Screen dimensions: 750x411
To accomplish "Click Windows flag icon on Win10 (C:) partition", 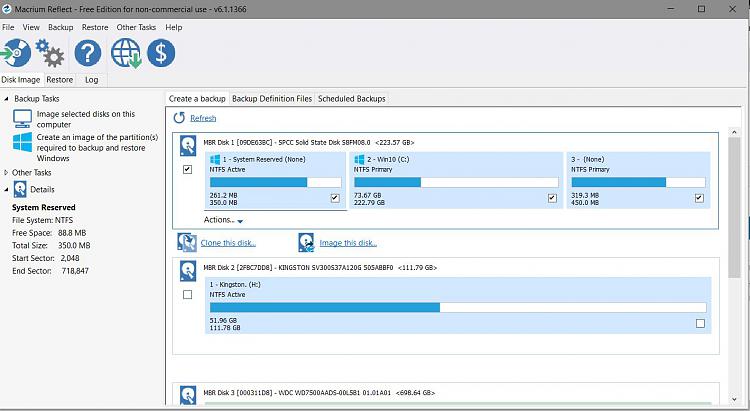I will coord(359,159).
